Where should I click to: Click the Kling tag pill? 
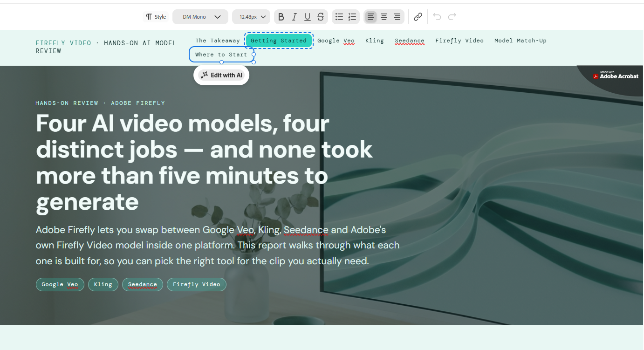click(103, 284)
